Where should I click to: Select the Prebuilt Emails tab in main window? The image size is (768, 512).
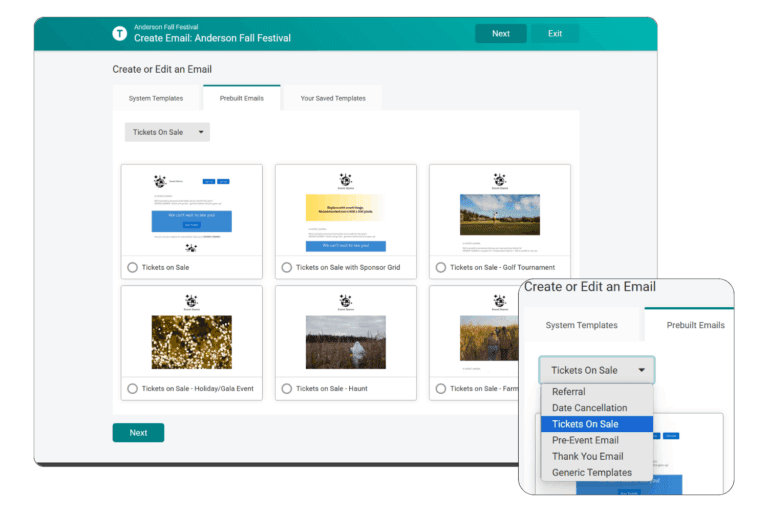click(241, 99)
